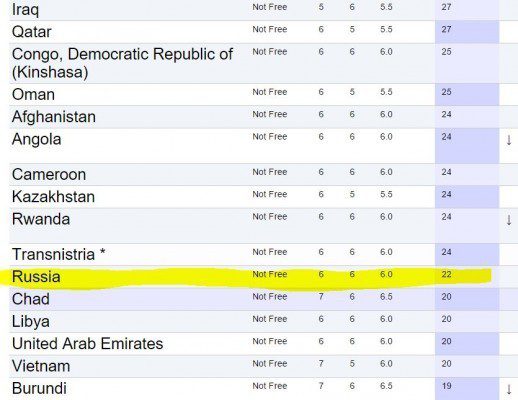
Task: Select Afghanistan in the list
Action: pos(54,117)
